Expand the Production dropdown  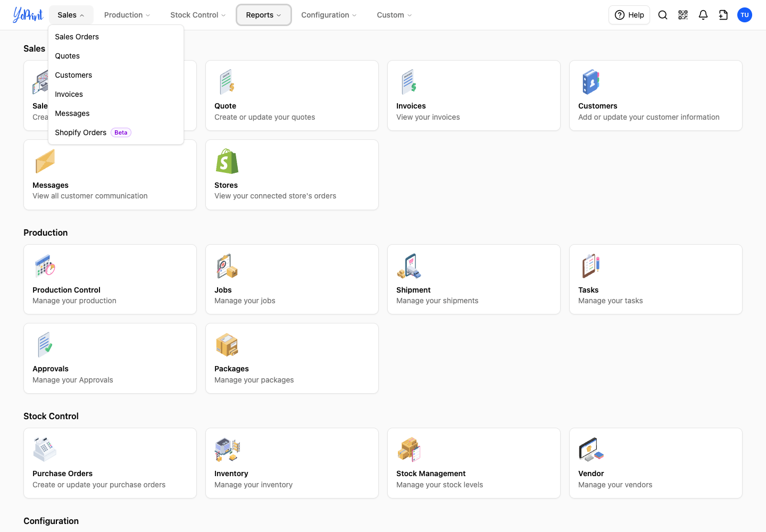127,15
